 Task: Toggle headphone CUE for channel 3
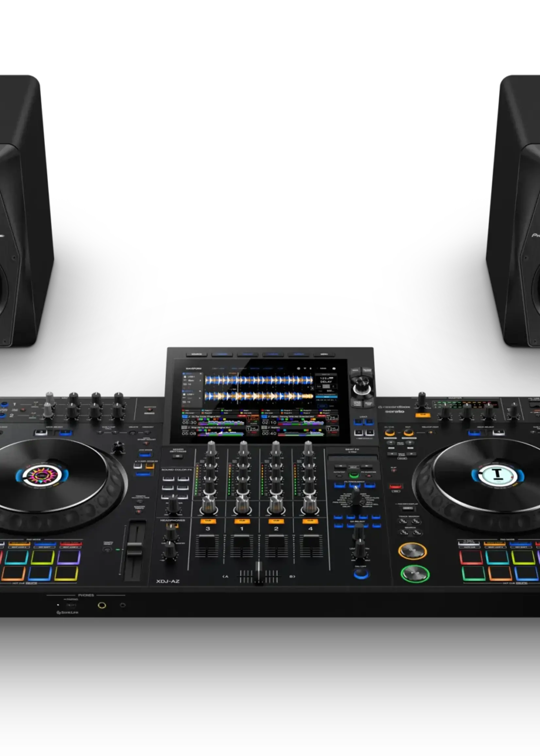coord(208,521)
